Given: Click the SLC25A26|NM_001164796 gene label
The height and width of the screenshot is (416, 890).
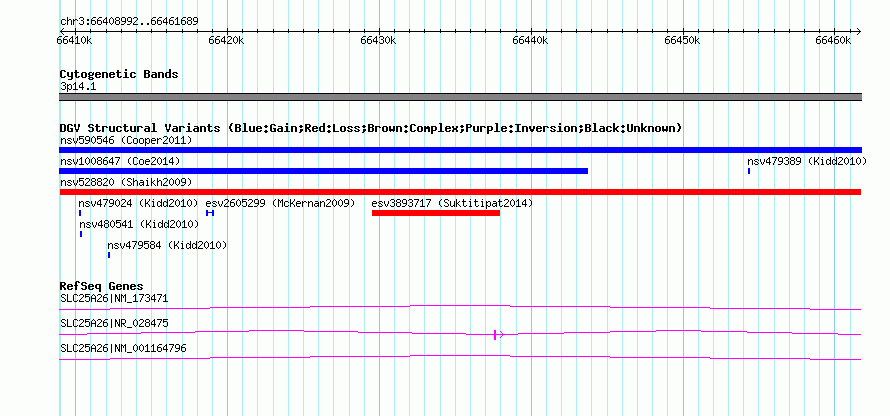Looking at the screenshot, I should coord(123,348).
